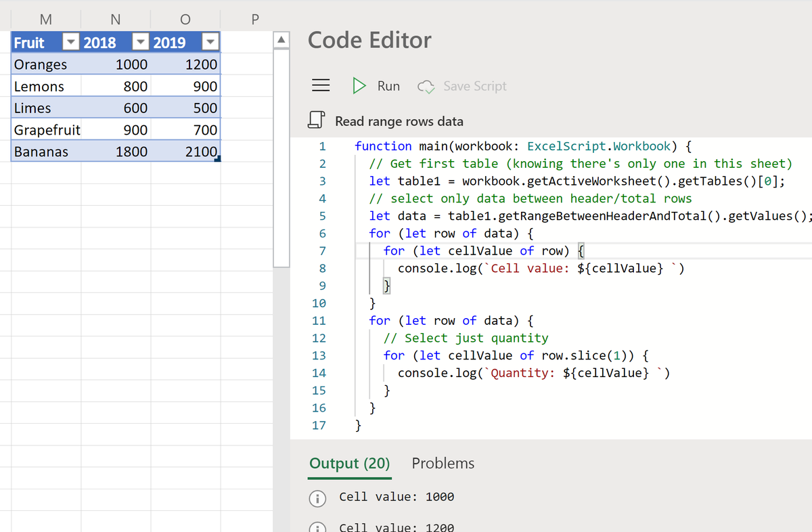
Task: Select cell with value 2100
Action: pyautogui.click(x=185, y=151)
